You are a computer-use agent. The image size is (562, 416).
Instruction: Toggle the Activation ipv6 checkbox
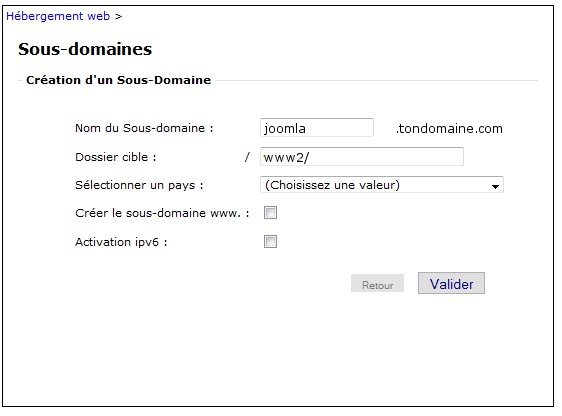tap(270, 241)
